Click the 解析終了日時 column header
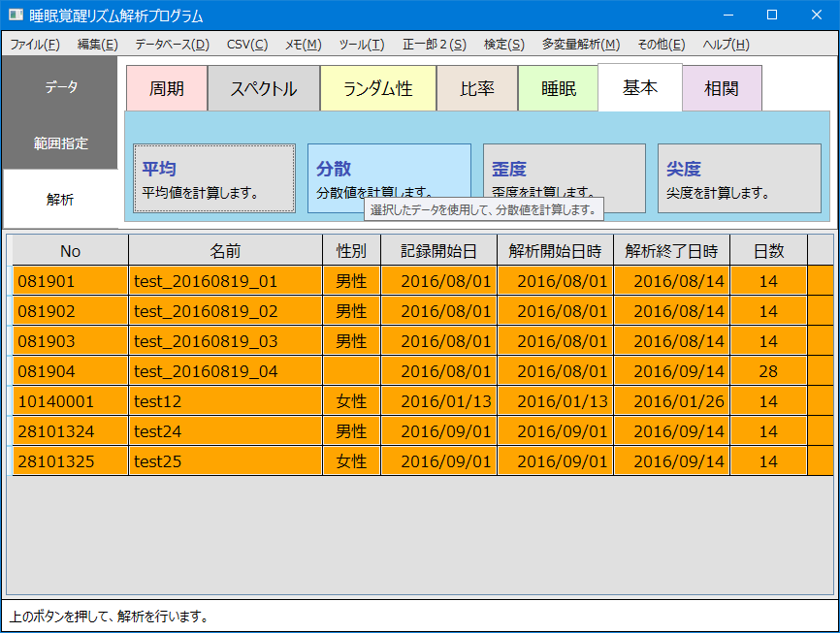 coord(671,251)
